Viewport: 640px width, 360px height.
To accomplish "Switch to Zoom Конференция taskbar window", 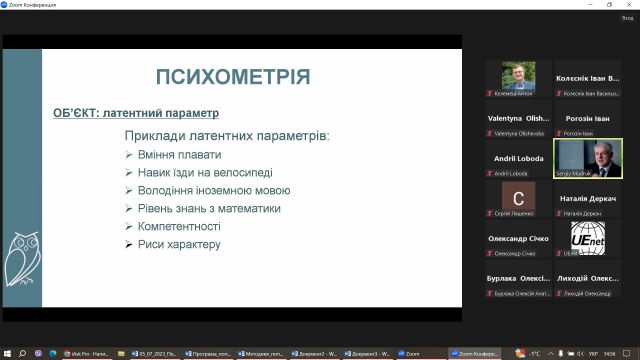I will (474, 353).
